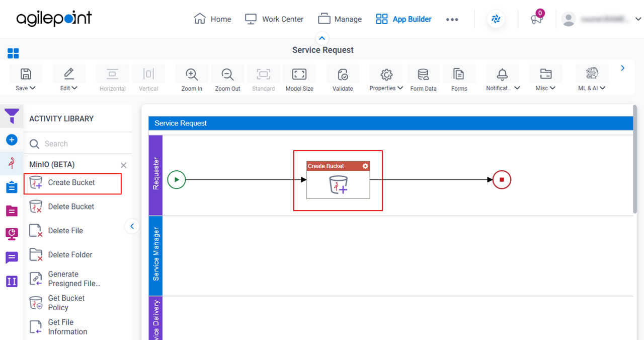The image size is (644, 340).
Task: Open the App Builder menu
Action: [x=404, y=19]
